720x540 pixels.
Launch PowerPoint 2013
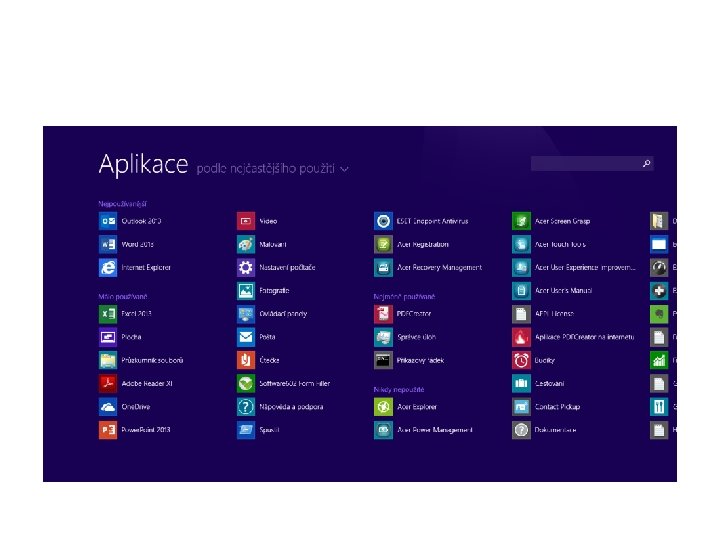[135, 430]
